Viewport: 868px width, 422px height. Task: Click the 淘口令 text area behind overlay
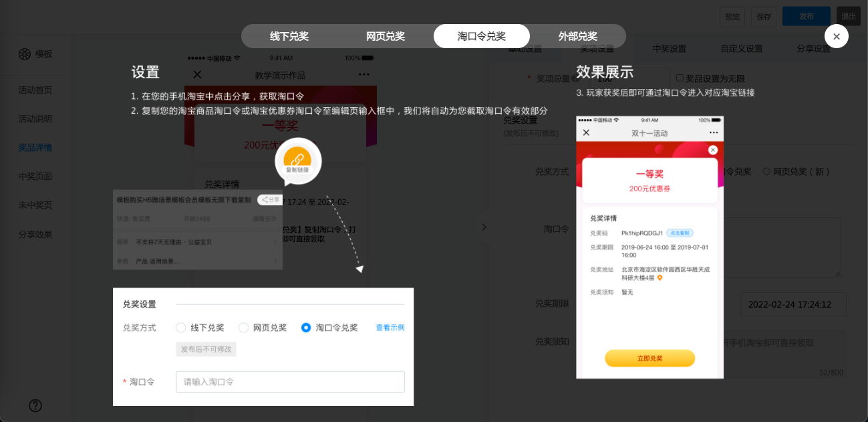pos(782,247)
